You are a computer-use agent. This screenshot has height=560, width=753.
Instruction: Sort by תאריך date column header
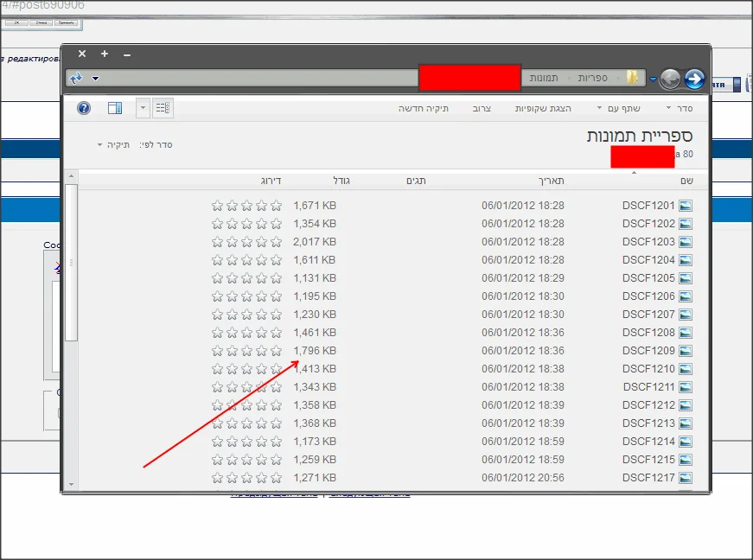click(x=551, y=181)
